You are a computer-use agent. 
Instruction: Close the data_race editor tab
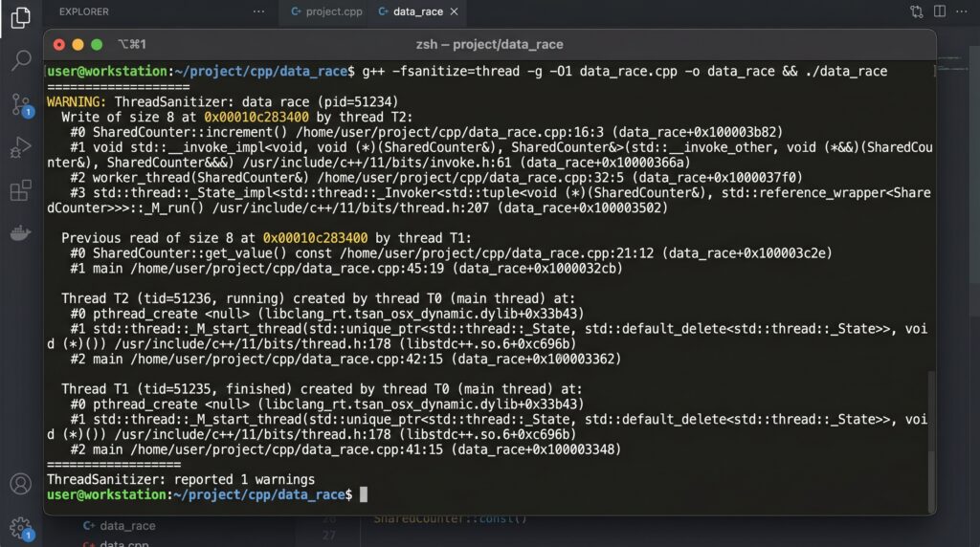pos(455,11)
